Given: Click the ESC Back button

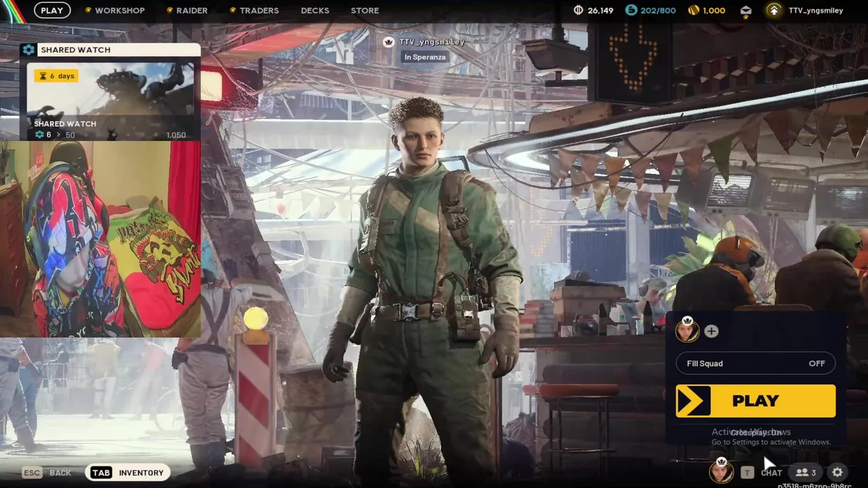Looking at the screenshot, I should [x=46, y=472].
